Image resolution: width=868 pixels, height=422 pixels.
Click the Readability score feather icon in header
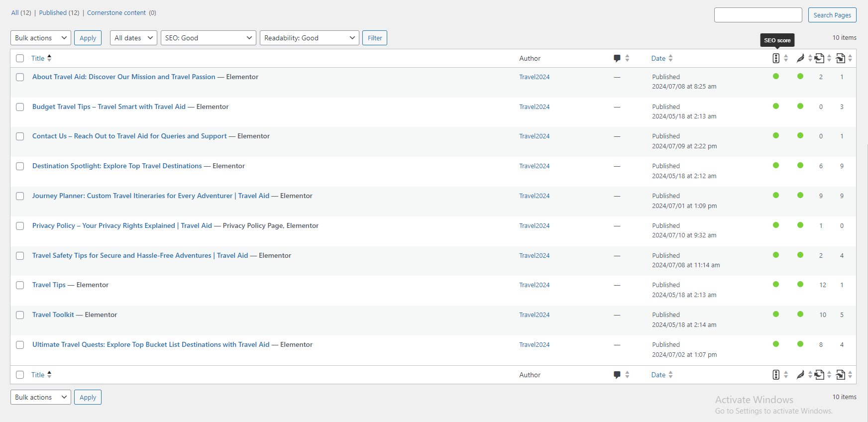(x=800, y=58)
